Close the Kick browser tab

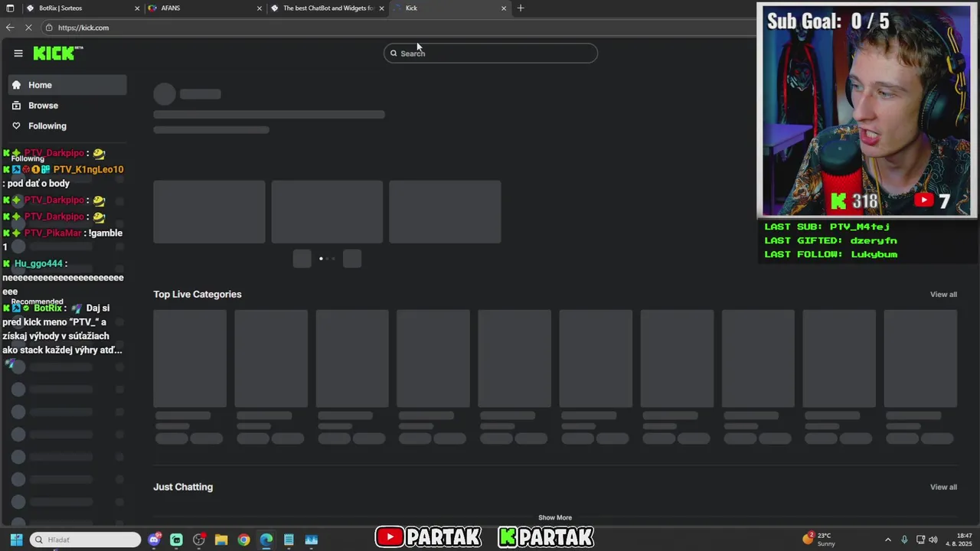[x=504, y=8]
